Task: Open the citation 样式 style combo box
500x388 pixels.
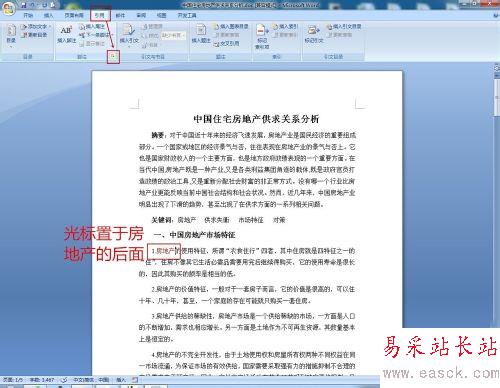Action: tap(173, 35)
